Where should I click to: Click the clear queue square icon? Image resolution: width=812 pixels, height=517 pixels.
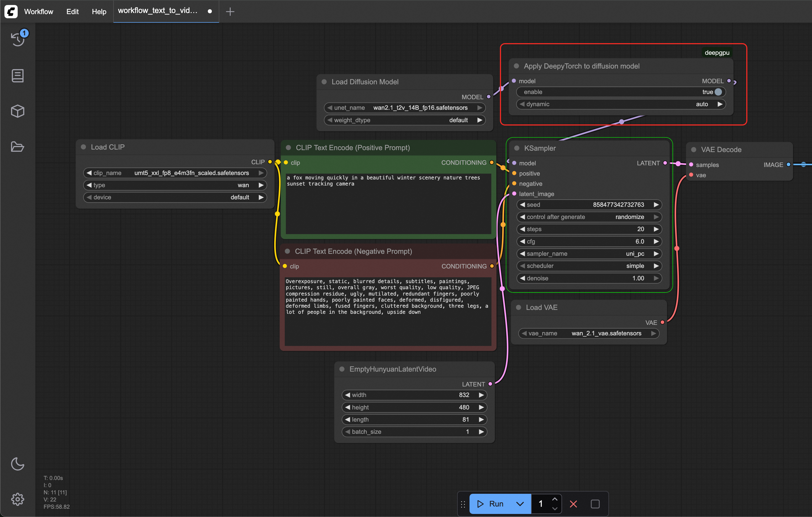click(x=595, y=504)
